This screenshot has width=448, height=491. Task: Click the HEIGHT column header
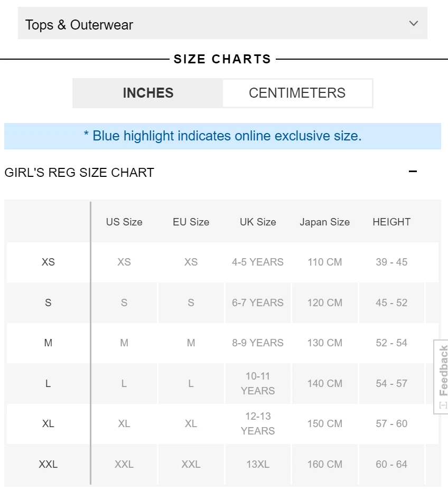pos(391,222)
